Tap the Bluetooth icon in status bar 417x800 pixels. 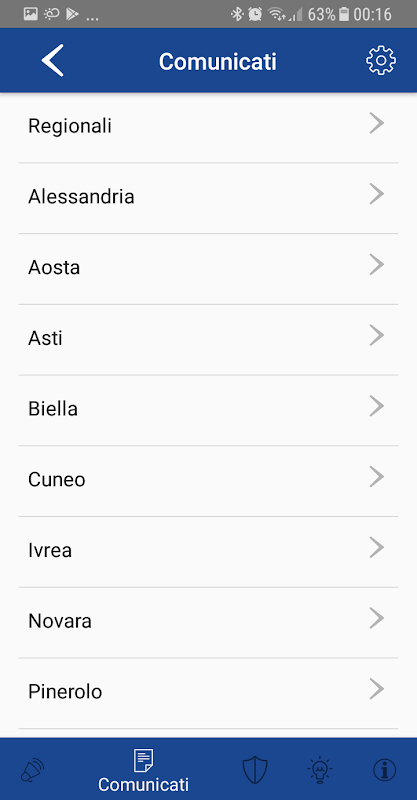[x=237, y=14]
